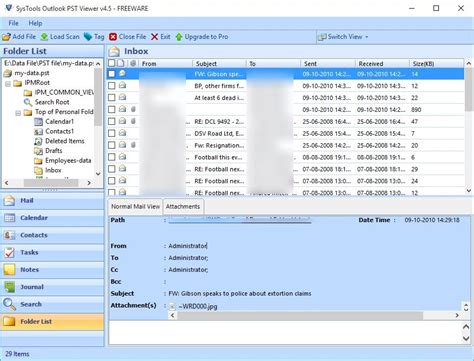This screenshot has width=474, height=361.
Task: Click the Load Scan toolbar button
Action: pyautogui.click(x=60, y=37)
